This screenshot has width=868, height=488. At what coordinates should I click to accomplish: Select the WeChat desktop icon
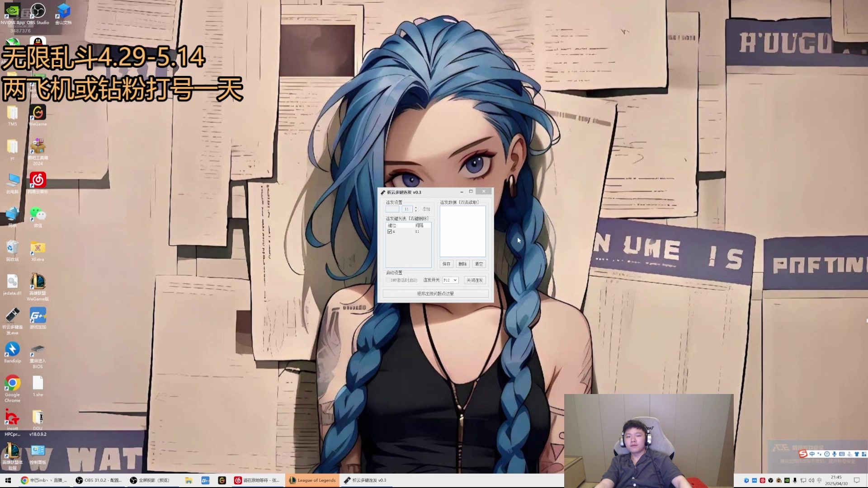(38, 214)
